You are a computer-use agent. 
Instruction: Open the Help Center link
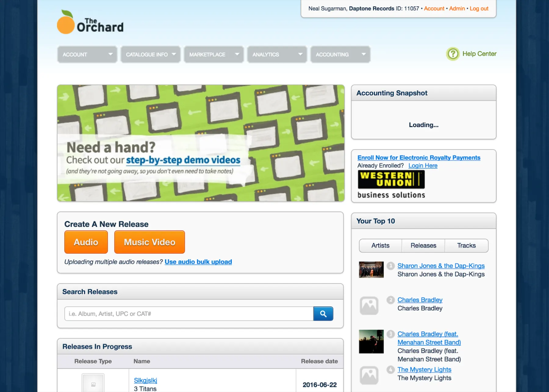[479, 54]
